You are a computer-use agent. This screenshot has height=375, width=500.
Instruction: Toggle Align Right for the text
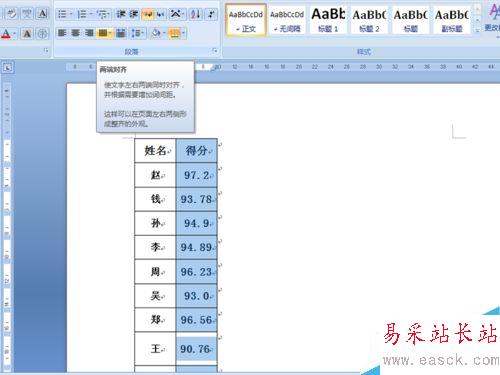click(89, 33)
